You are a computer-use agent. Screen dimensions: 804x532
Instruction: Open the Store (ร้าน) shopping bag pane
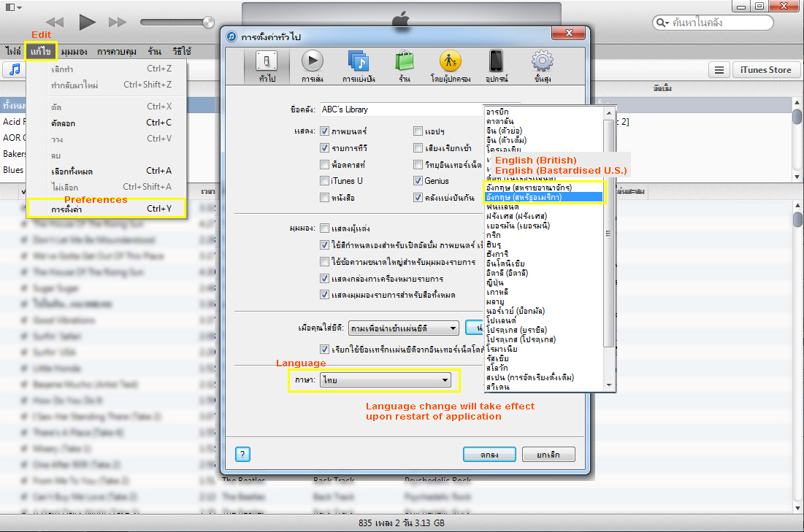(x=405, y=66)
